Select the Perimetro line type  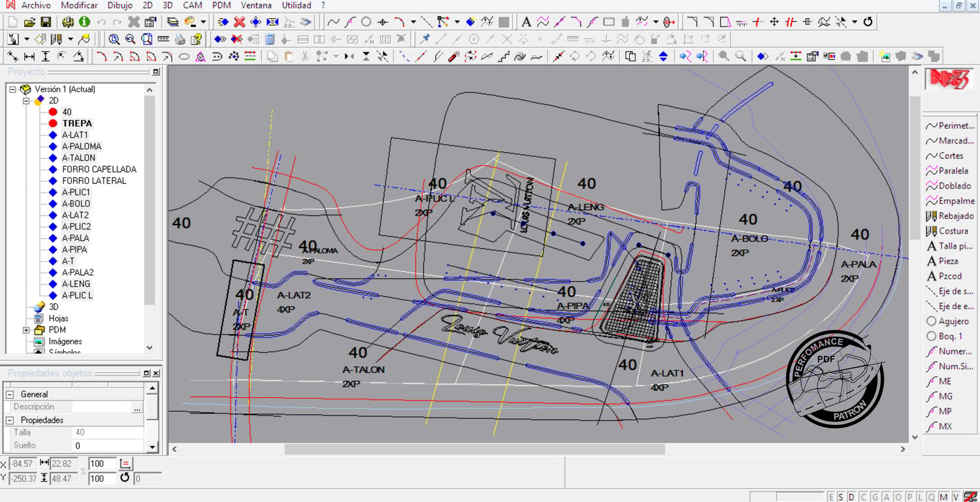(x=951, y=126)
